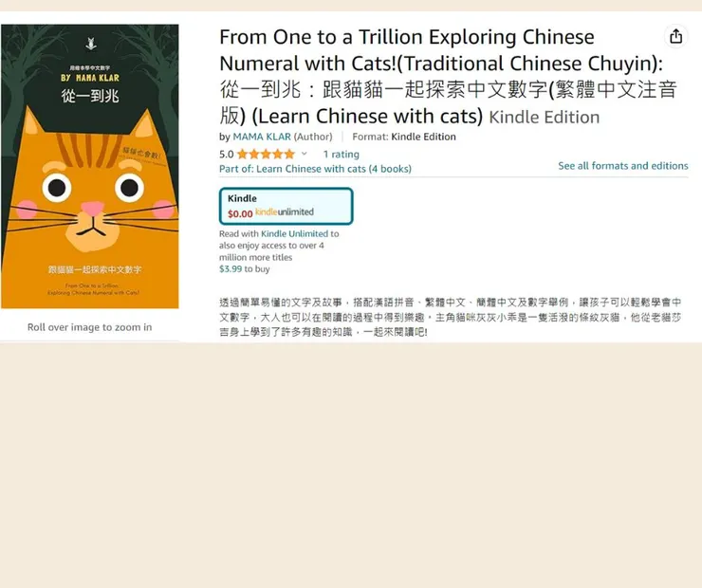Click the Chinese book description paragraph
702x588 pixels.
pyautogui.click(x=450, y=318)
